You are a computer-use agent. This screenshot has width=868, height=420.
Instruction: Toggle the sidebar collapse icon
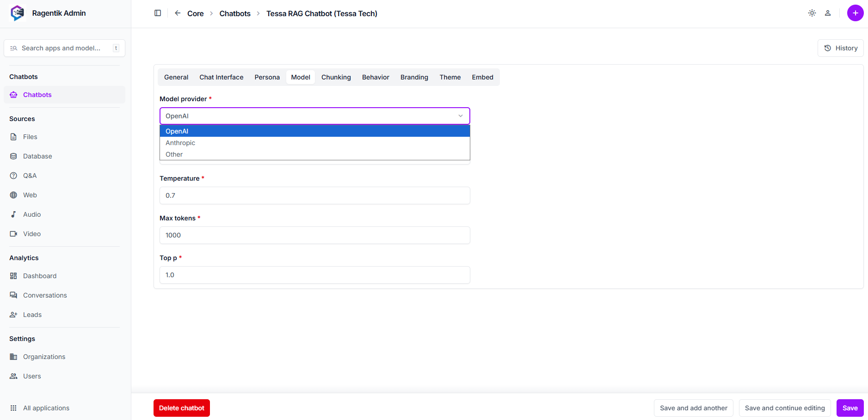point(158,13)
